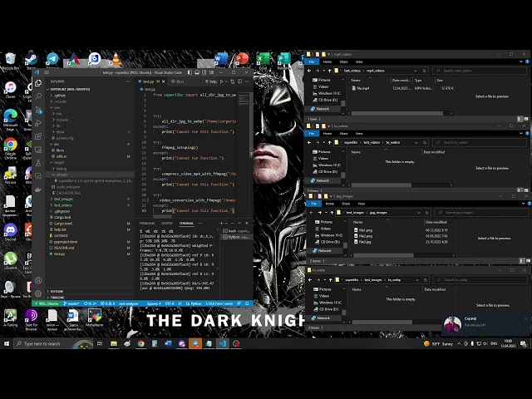The image size is (532, 399).
Task: Expand the test_videos folder in Explorer tree
Action: (62, 205)
